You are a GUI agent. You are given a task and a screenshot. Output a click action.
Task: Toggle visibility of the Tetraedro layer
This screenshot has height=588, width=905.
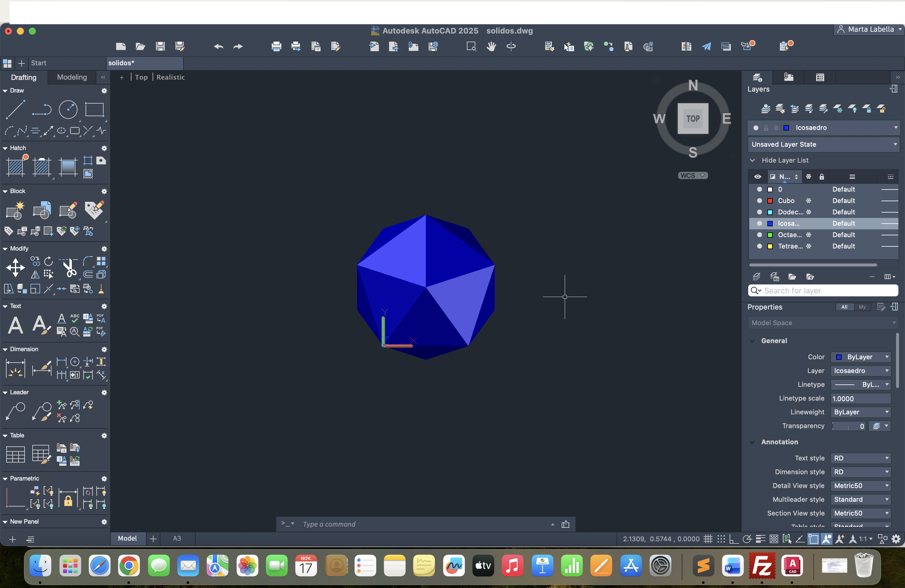(759, 246)
